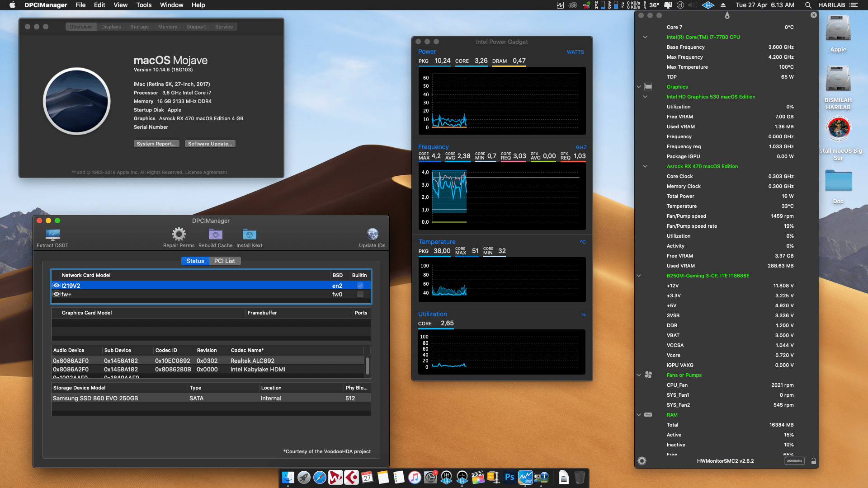
Task: Click the System Report button
Action: [156, 144]
